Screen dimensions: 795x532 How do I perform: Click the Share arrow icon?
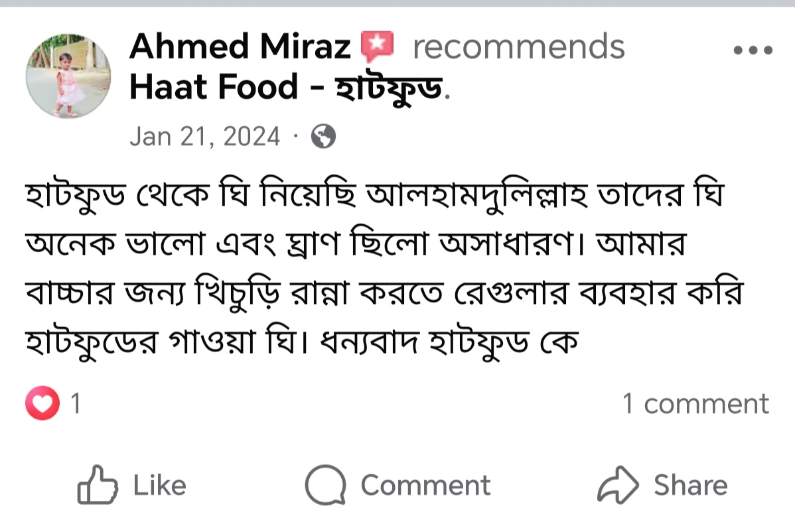tap(617, 485)
